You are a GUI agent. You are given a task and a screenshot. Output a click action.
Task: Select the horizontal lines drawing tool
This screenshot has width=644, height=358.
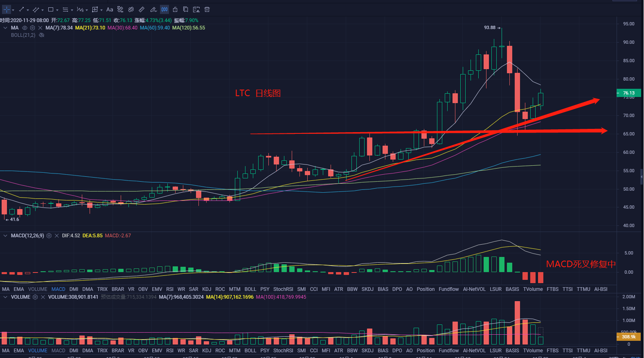[65, 9]
